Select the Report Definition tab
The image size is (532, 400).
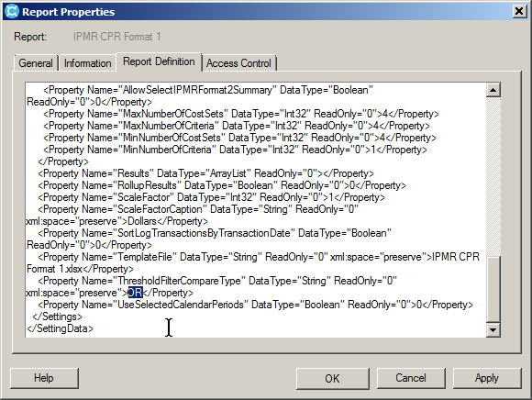click(x=159, y=61)
